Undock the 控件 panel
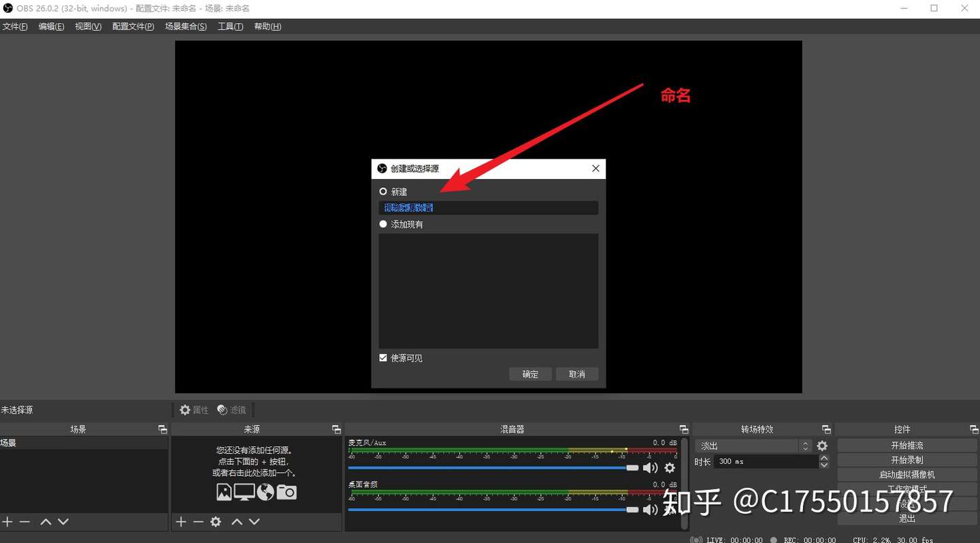Viewport: 980px width, 543px height. (974, 429)
